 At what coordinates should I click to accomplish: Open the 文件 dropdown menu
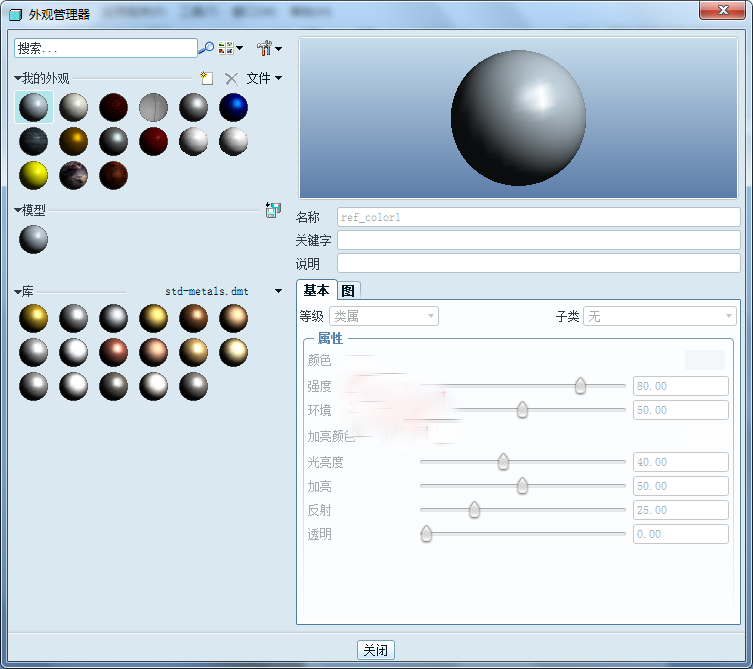coord(264,78)
